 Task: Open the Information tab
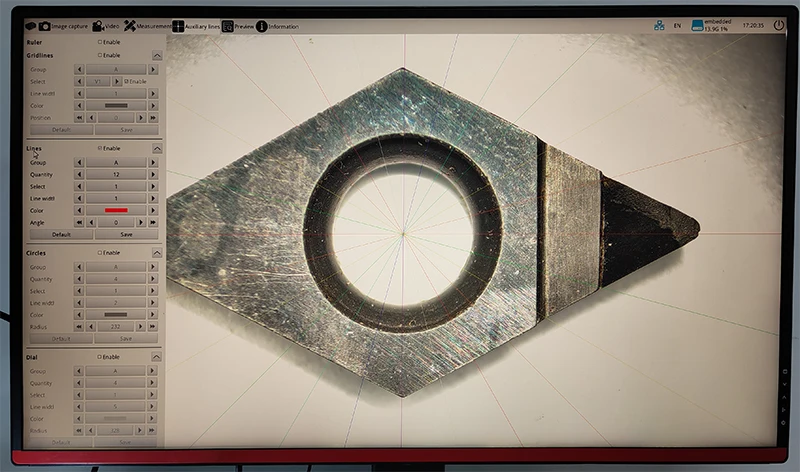(x=278, y=27)
